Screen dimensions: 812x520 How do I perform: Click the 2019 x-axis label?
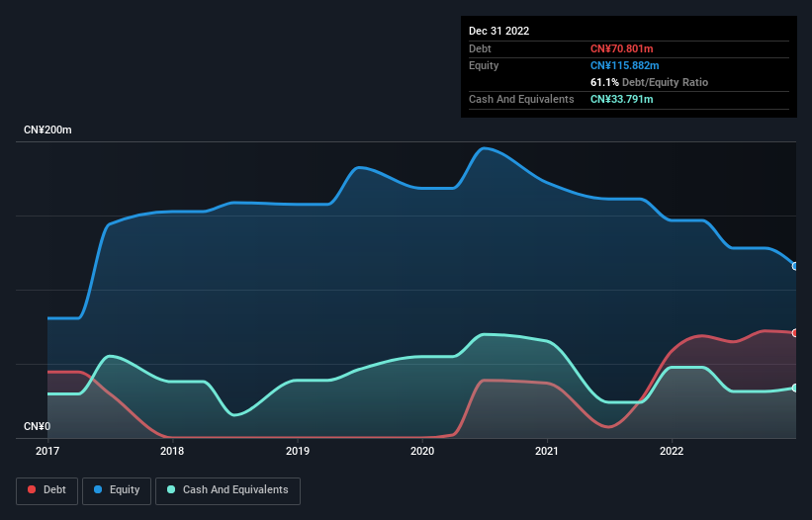pos(298,451)
